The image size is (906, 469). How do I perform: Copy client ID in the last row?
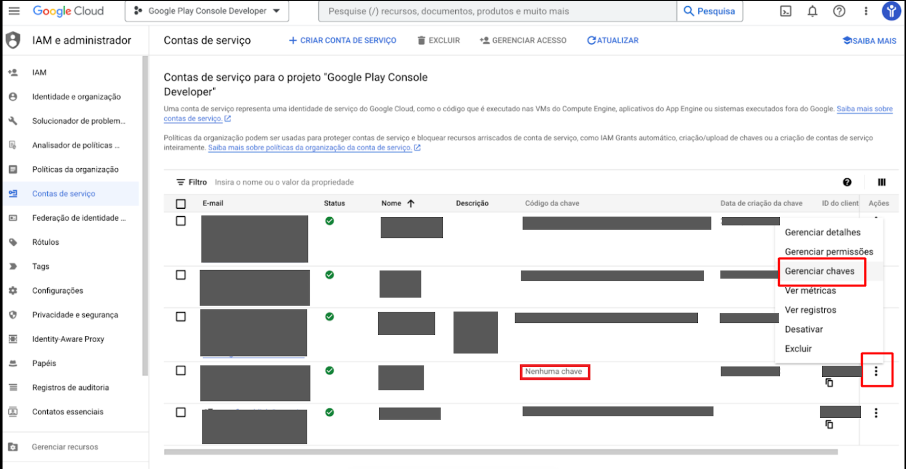click(829, 425)
